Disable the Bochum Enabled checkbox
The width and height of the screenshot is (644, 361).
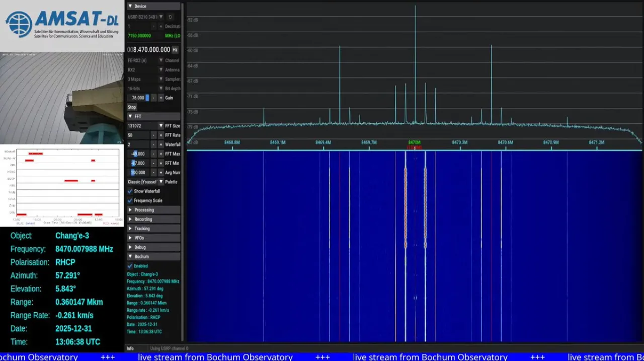pyautogui.click(x=130, y=266)
